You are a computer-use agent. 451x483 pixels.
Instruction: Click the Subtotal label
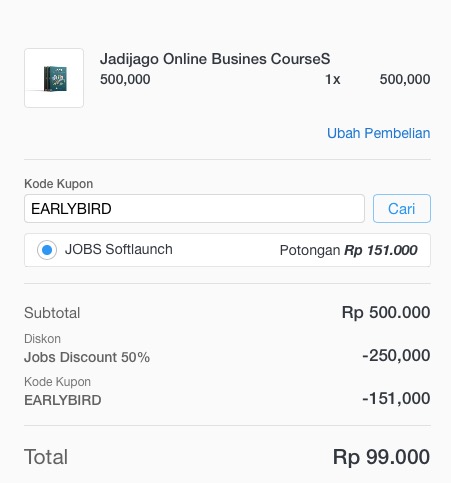(x=52, y=313)
